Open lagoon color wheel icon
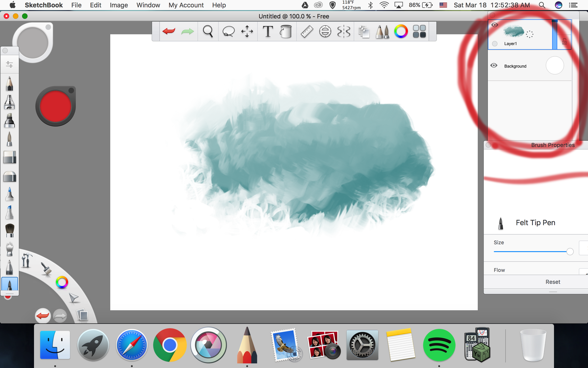Image resolution: width=588 pixels, height=368 pixels. (62, 282)
